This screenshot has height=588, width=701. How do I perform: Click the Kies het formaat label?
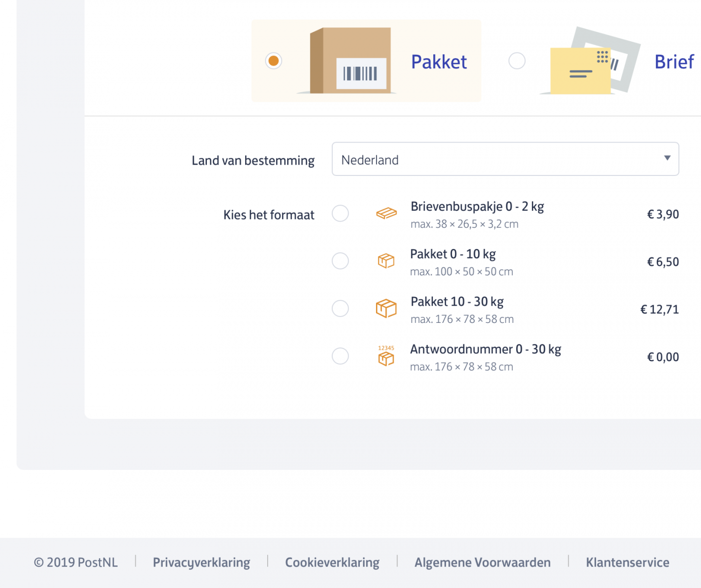(x=269, y=215)
